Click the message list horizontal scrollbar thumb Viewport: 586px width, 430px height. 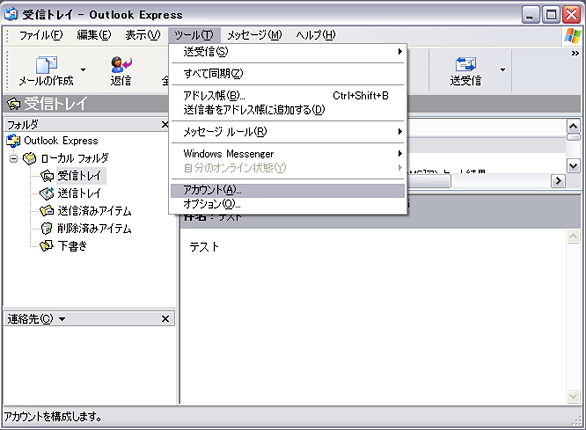tap(429, 181)
